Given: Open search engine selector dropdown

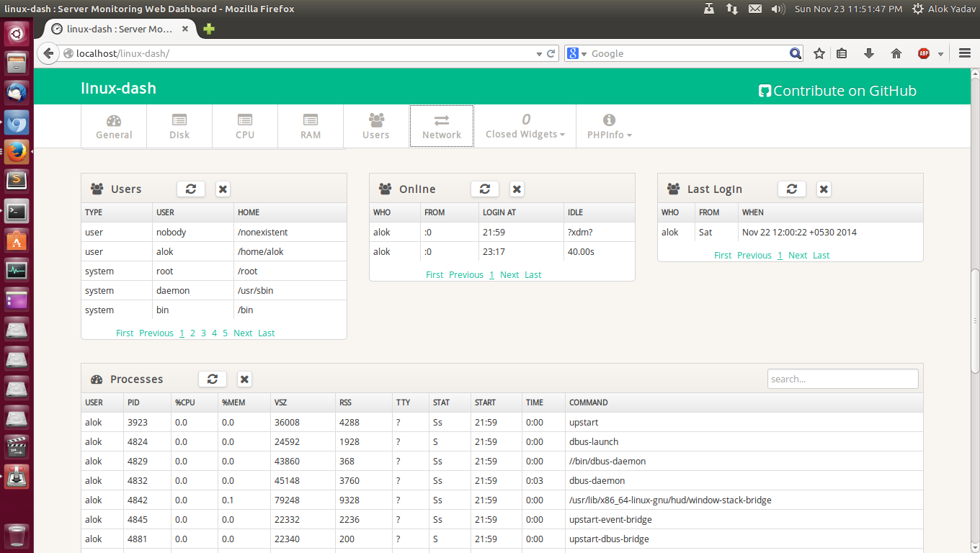Looking at the screenshot, I should (x=577, y=53).
